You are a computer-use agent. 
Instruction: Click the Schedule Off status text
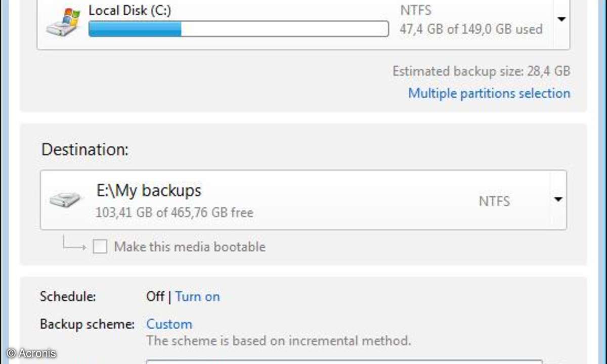coord(155,296)
